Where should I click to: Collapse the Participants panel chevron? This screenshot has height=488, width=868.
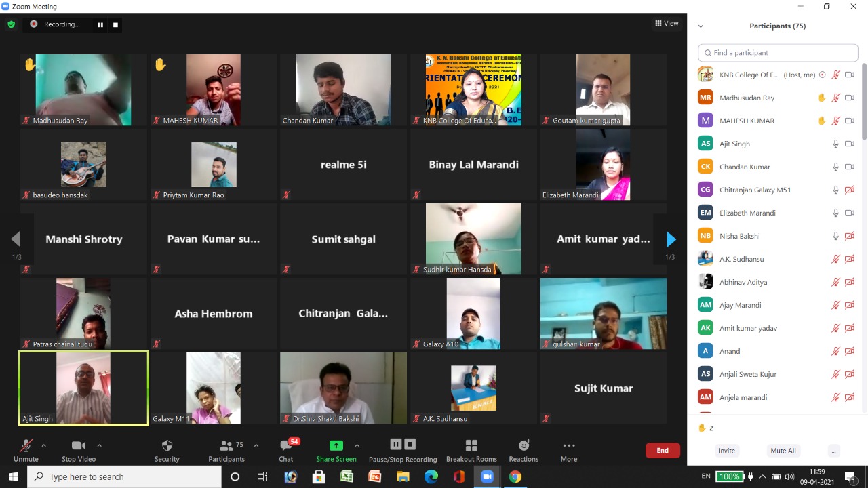[x=701, y=26]
